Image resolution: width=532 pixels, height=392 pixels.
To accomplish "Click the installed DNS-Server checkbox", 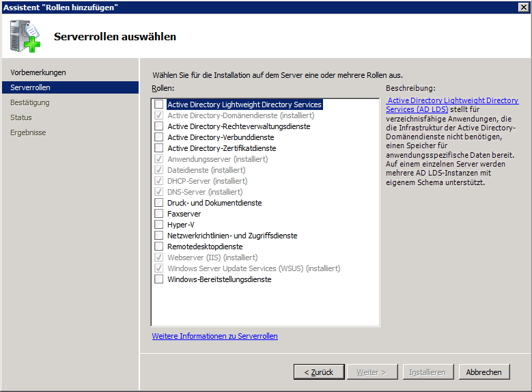I will pyautogui.click(x=159, y=192).
